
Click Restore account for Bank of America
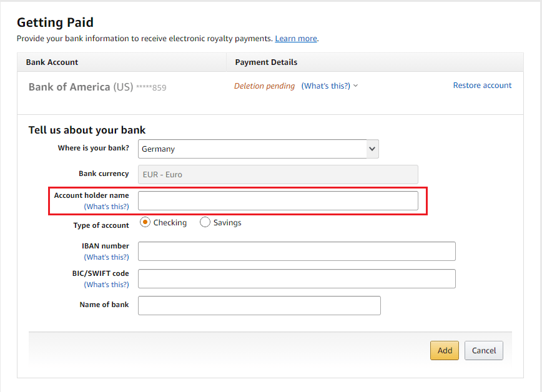click(x=482, y=86)
